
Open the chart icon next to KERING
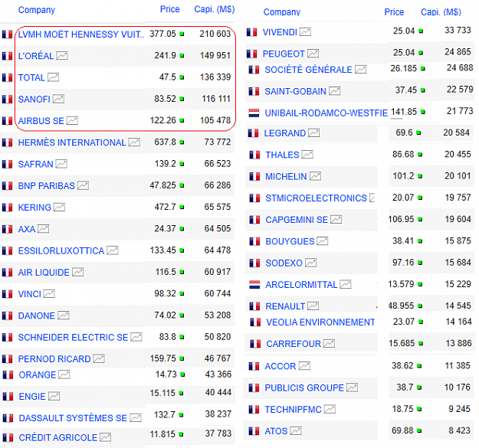coord(59,208)
